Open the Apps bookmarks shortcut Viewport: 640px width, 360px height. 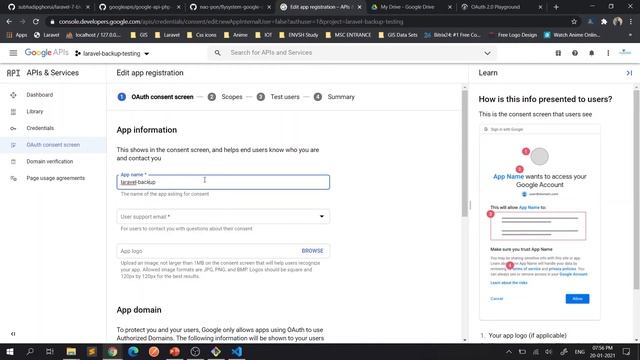[17, 35]
